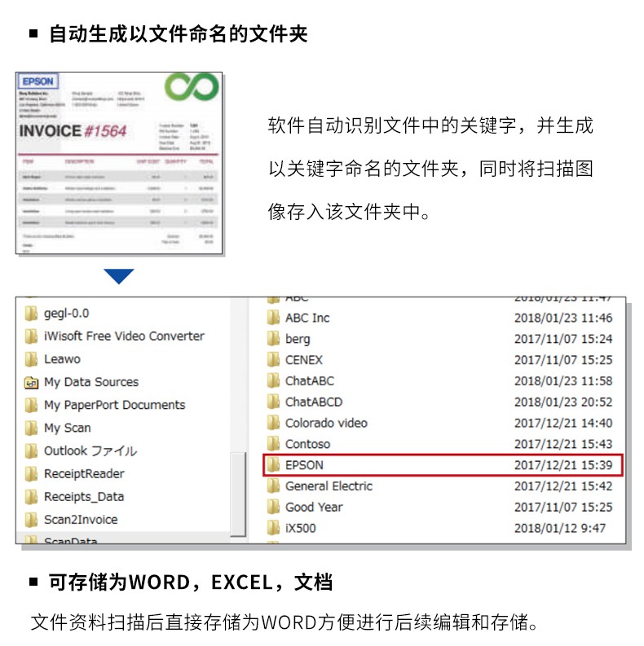Click the Receipts_Data folder icon

[x=31, y=497]
